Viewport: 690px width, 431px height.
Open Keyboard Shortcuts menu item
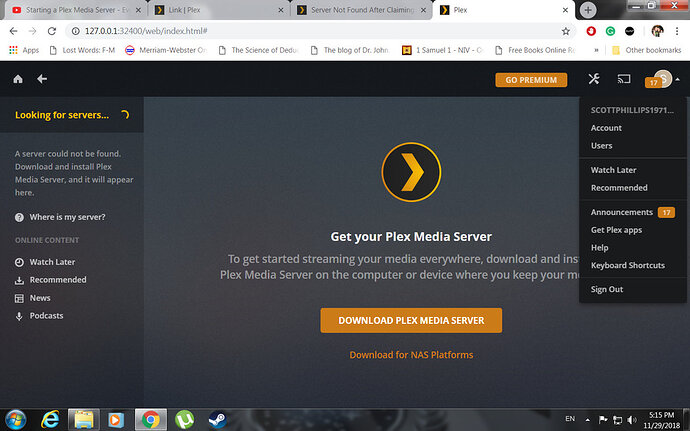pos(628,265)
